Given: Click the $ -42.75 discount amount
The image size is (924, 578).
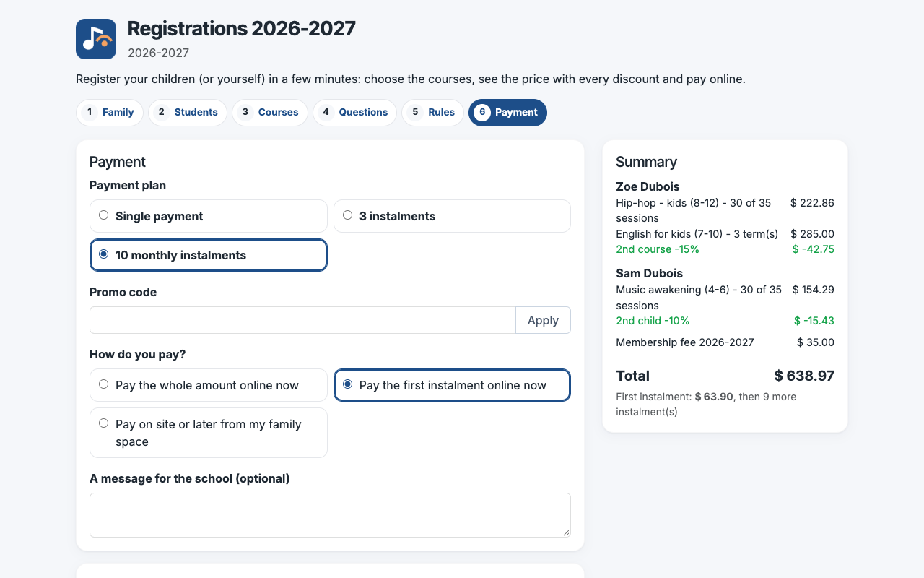Looking at the screenshot, I should point(814,249).
